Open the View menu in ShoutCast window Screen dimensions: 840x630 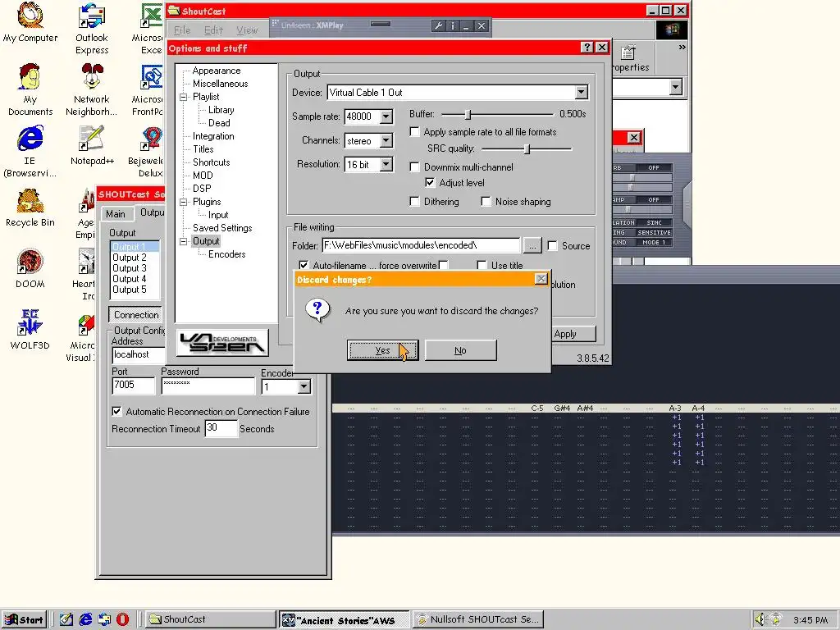click(x=247, y=30)
